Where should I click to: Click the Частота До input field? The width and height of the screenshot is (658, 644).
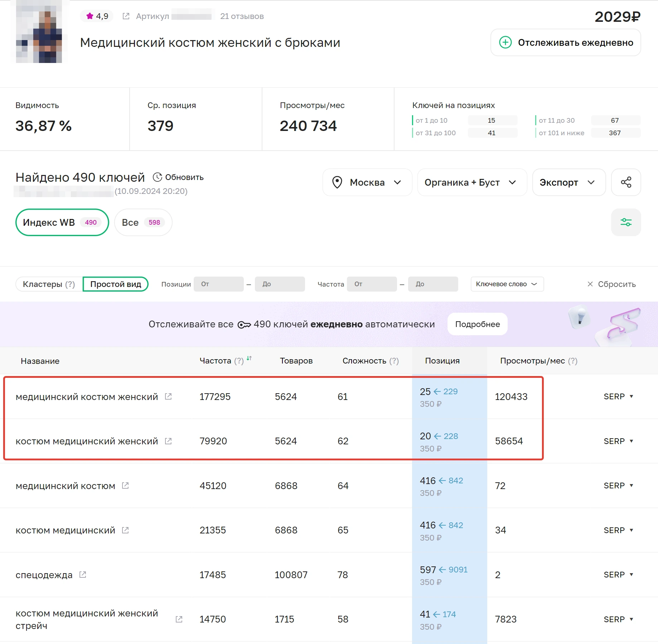(433, 284)
